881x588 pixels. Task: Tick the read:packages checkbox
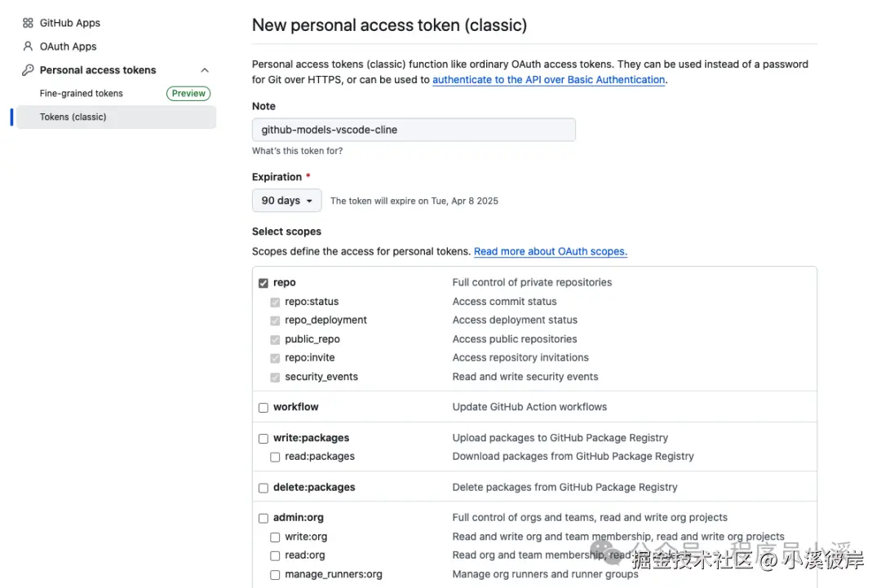tap(275, 458)
